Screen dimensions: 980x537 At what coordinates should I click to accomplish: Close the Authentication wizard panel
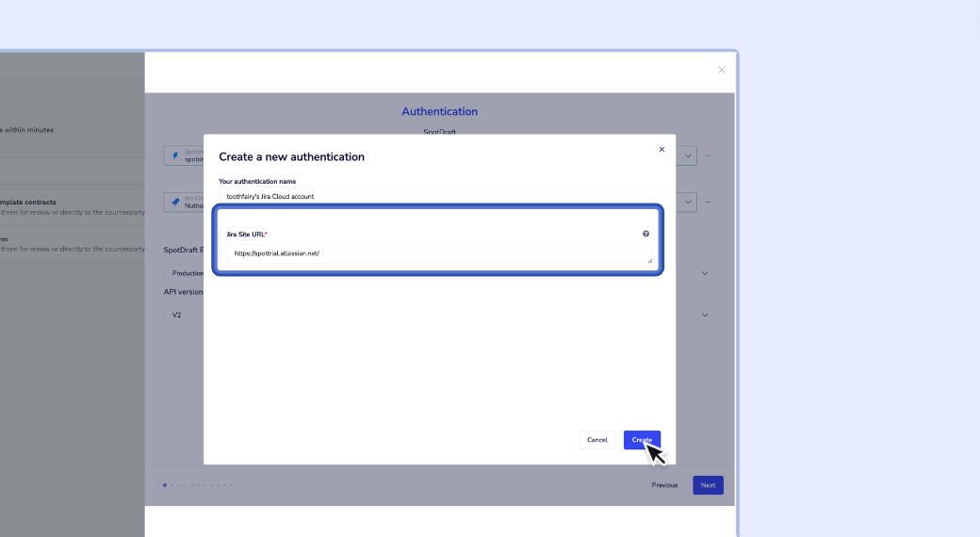click(722, 70)
